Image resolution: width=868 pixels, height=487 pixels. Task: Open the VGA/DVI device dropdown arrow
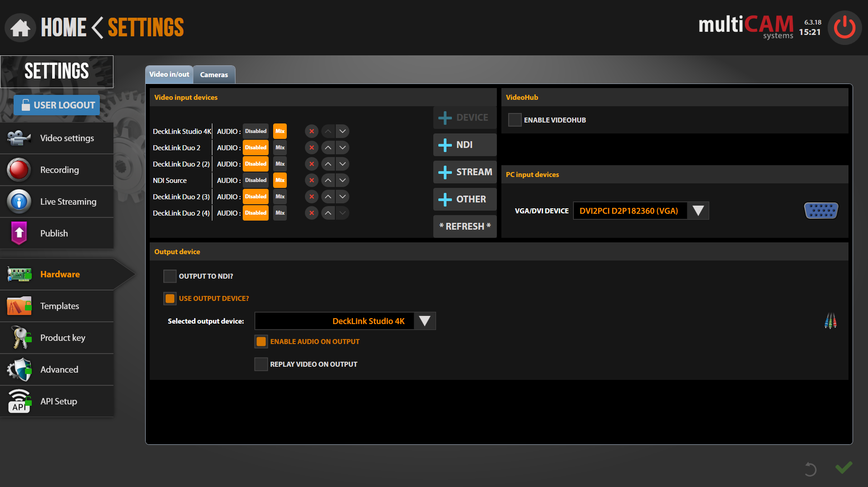click(698, 211)
